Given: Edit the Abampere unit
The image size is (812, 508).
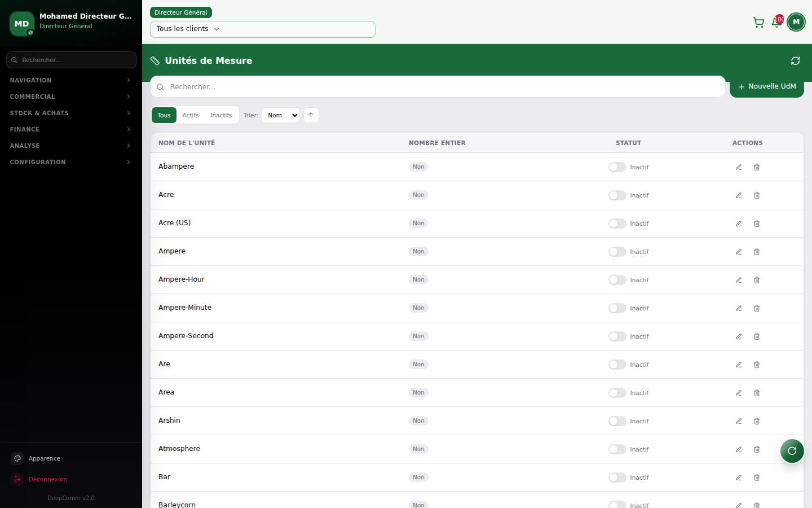Looking at the screenshot, I should coord(739,167).
